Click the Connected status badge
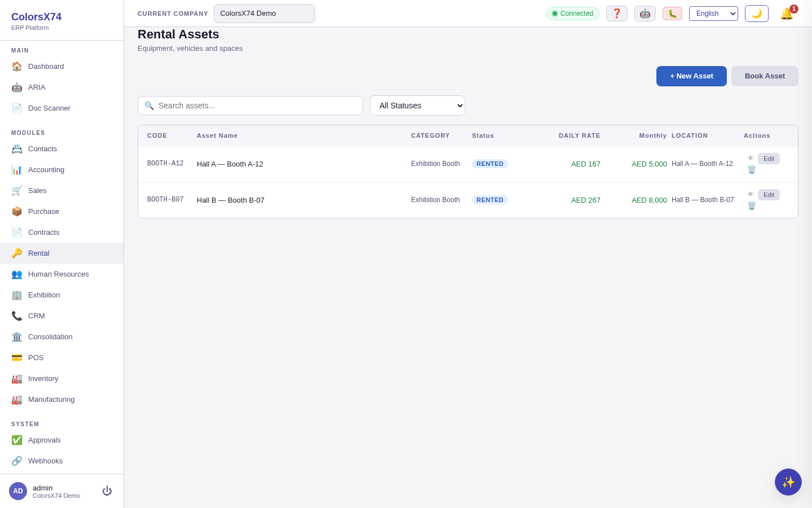Image resolution: width=812 pixels, height=508 pixels. click(573, 14)
